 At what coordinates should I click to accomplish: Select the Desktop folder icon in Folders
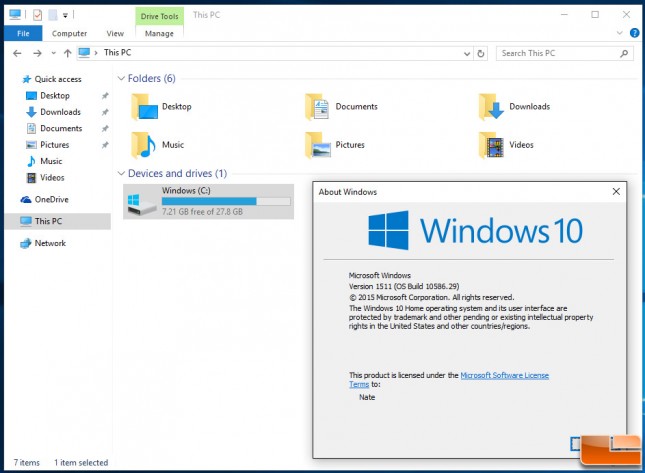(x=144, y=107)
